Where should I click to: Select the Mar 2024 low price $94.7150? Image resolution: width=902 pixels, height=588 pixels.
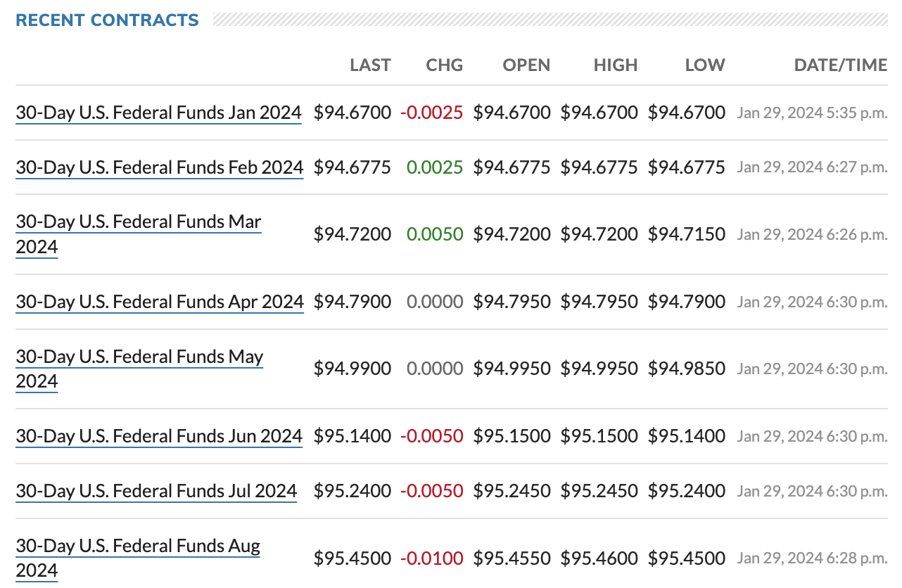(x=687, y=234)
